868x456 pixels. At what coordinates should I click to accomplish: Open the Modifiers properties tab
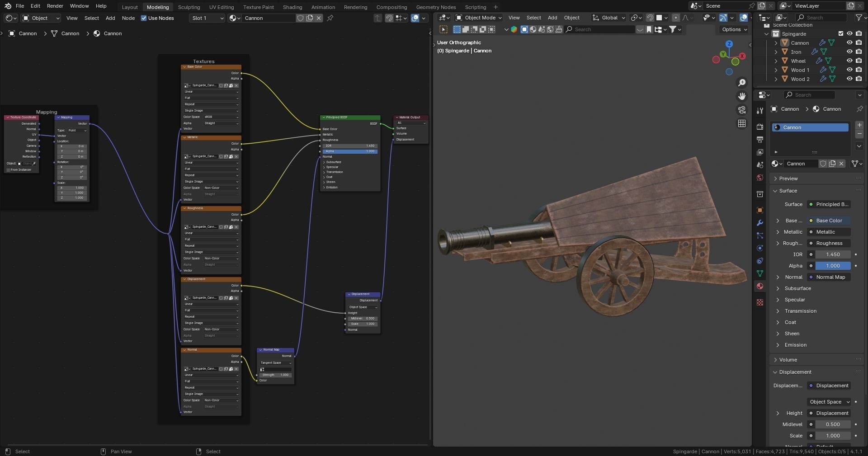click(x=760, y=223)
